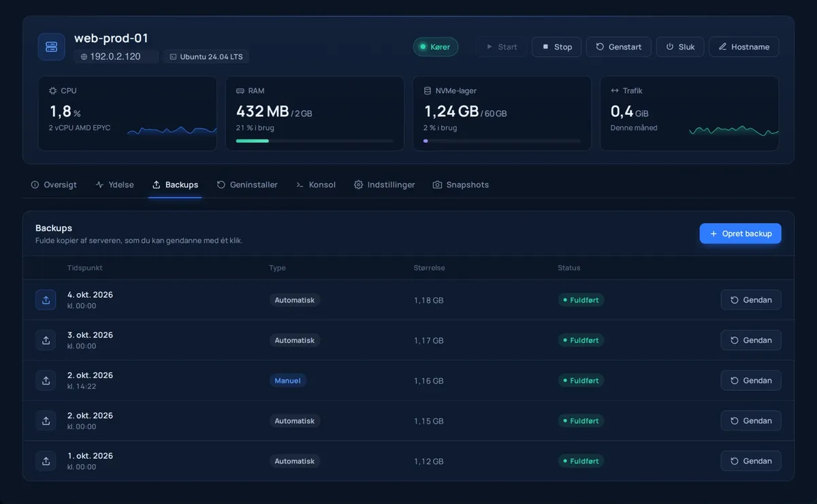Shut down using the Sluk button
The width and height of the screenshot is (817, 504).
point(680,47)
